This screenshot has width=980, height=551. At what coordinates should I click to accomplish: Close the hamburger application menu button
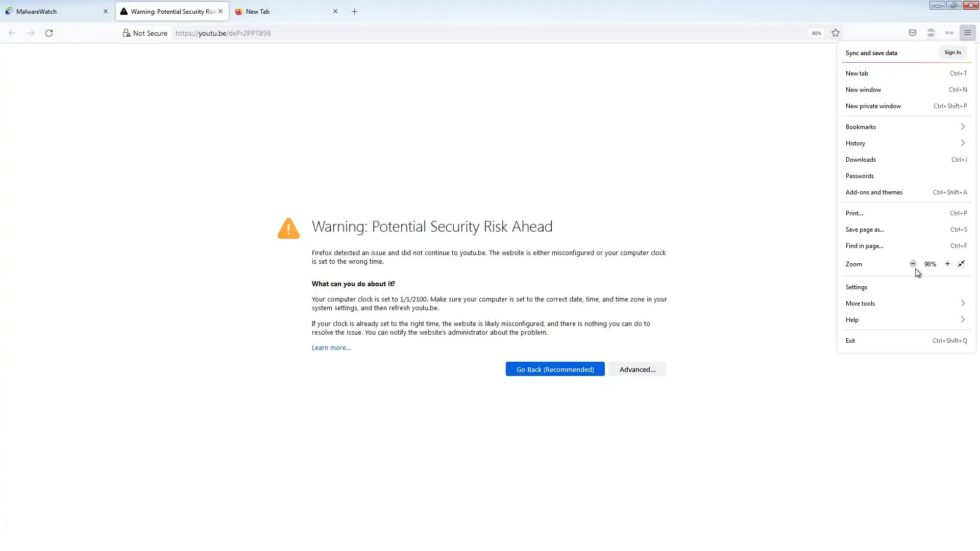pyautogui.click(x=967, y=33)
